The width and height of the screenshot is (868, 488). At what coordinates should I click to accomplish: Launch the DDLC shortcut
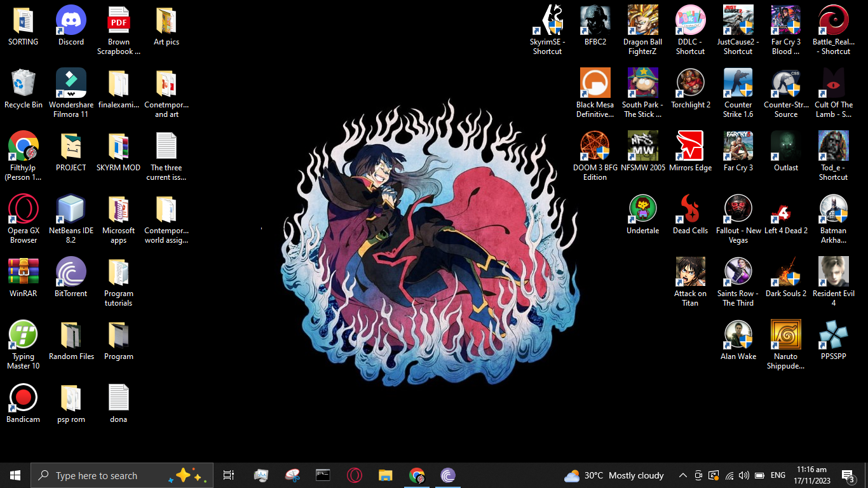tap(691, 30)
